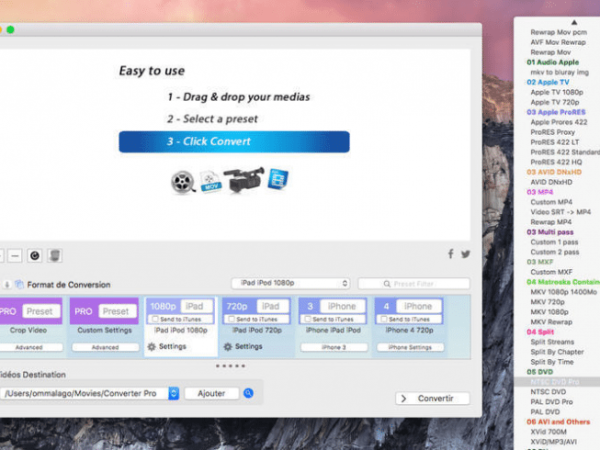The image size is (600, 450).
Task: Select the 1080p iPad preset card
Action: 181,326
